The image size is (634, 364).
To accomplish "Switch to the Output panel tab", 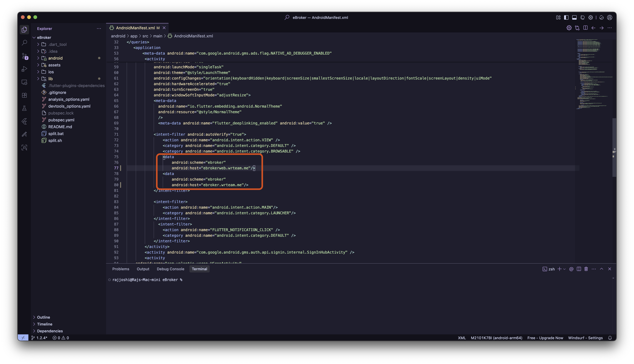I will (143, 269).
